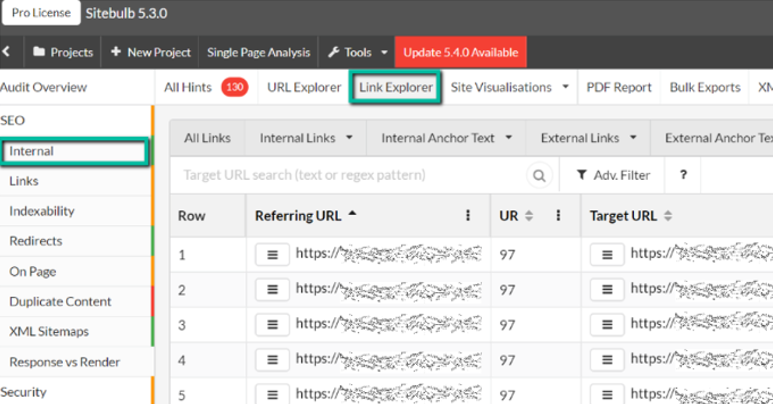The height and width of the screenshot is (404, 773).
Task: Select Indexability in the SEO sidebar
Action: [42, 211]
